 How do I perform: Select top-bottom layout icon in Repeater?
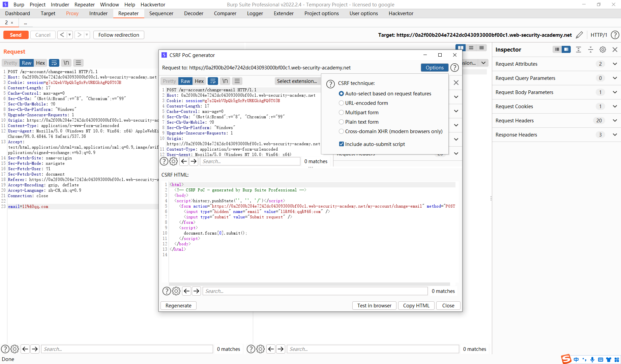click(471, 48)
